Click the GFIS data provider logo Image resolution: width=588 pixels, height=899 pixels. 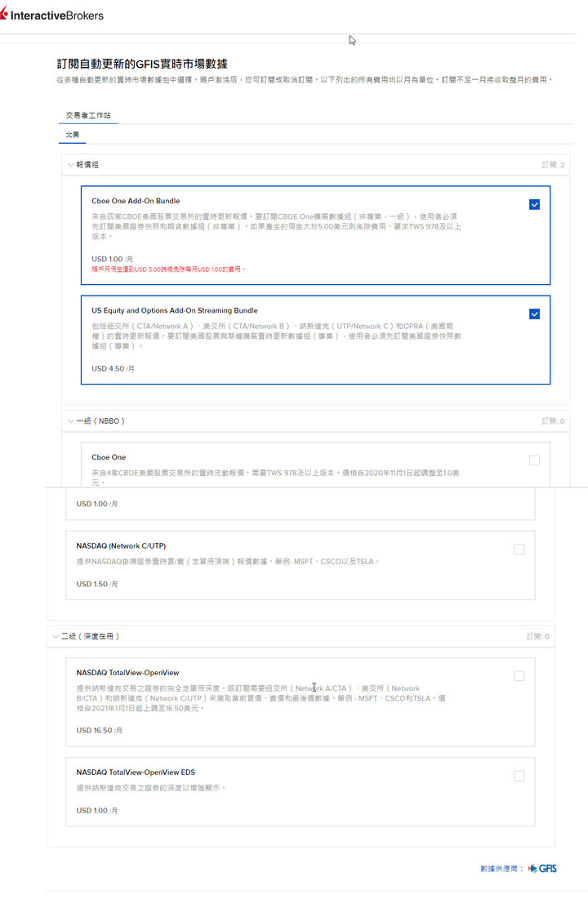(x=543, y=868)
